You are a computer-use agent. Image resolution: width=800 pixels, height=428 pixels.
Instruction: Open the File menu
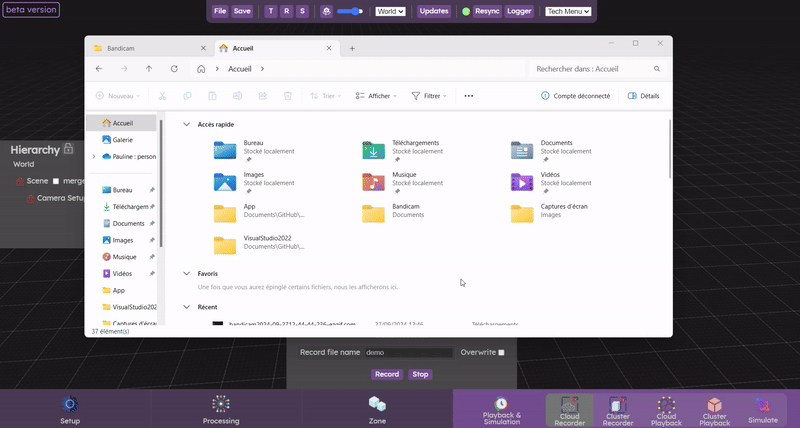coord(220,11)
